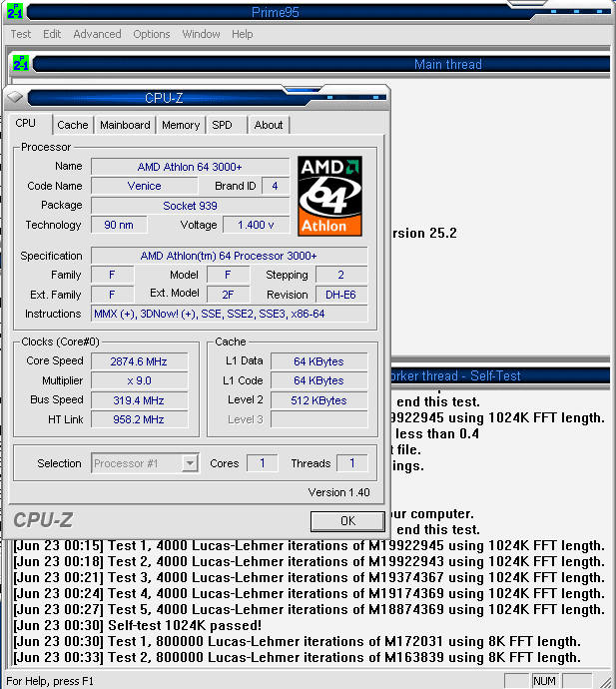
Task: Click the CPU-Z diamond title bar icon
Action: (15, 97)
